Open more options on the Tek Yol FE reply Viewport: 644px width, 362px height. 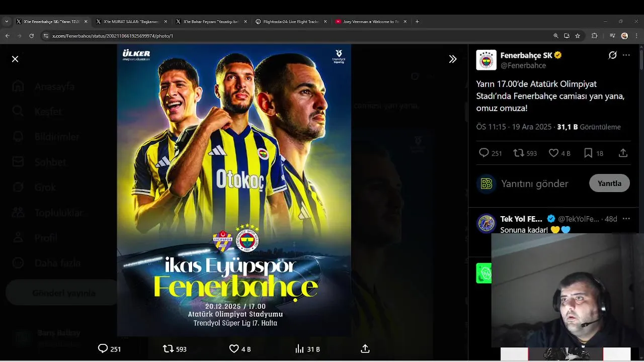point(626,219)
